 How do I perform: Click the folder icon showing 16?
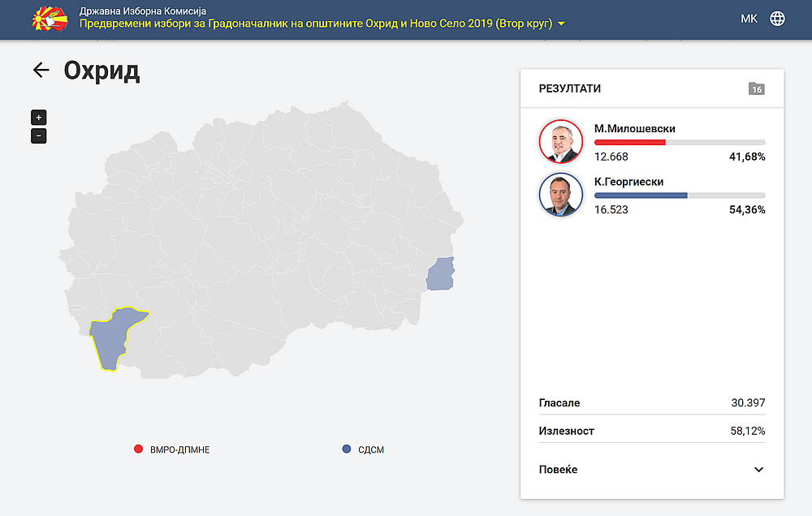click(756, 89)
